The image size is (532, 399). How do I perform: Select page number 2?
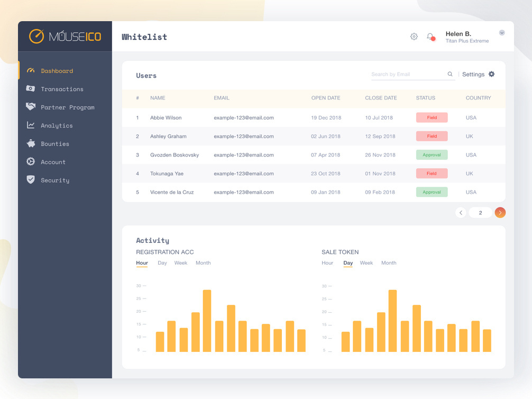pyautogui.click(x=480, y=213)
